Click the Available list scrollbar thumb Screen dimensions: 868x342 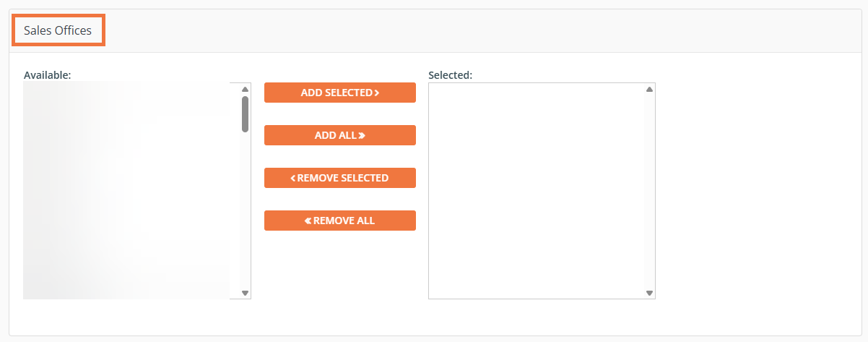tap(245, 114)
